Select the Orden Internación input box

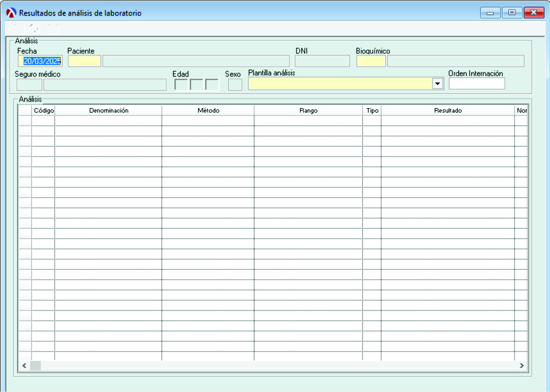(477, 84)
